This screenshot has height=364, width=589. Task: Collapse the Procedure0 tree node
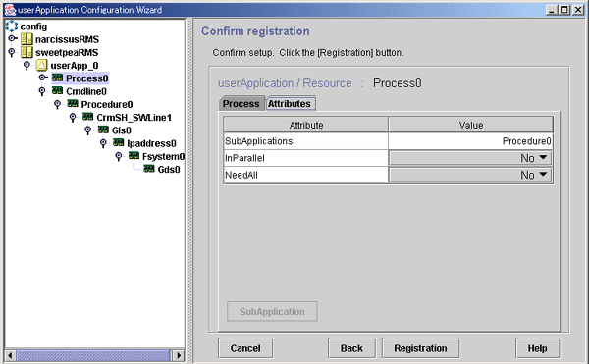[x=57, y=104]
